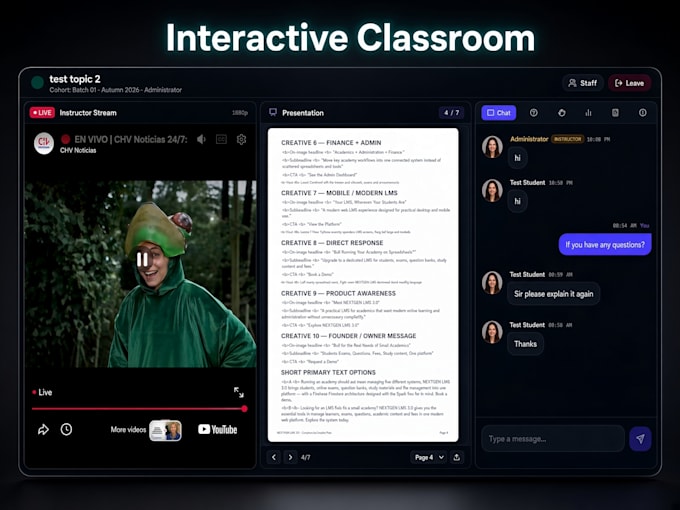Open the polls bar-chart tab
The height and width of the screenshot is (510, 680).
tap(588, 113)
